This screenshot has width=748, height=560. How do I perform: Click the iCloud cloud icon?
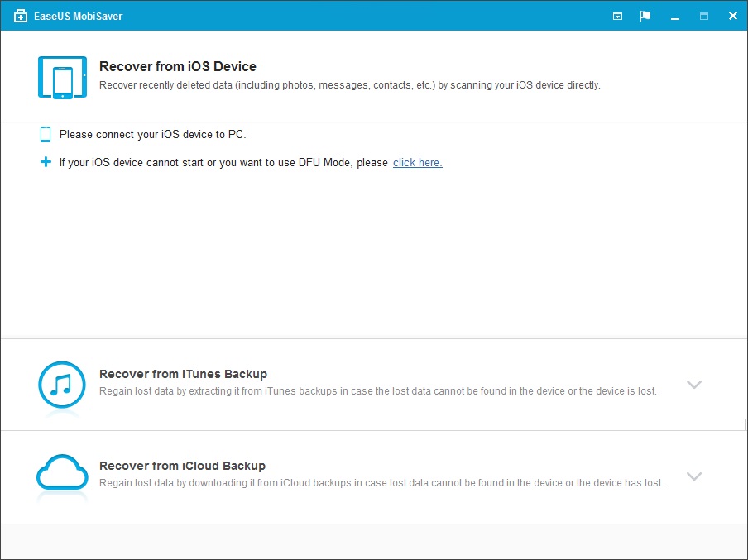click(62, 476)
